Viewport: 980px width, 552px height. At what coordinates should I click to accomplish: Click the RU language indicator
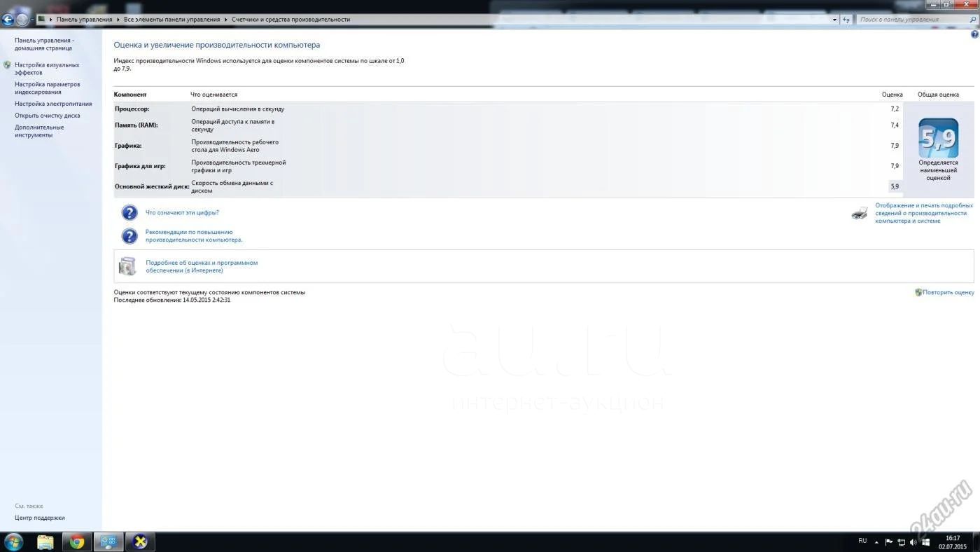[x=862, y=541]
